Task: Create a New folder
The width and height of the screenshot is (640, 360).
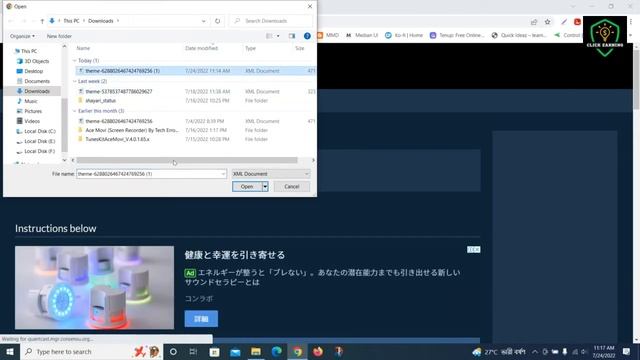Action: 59,36
